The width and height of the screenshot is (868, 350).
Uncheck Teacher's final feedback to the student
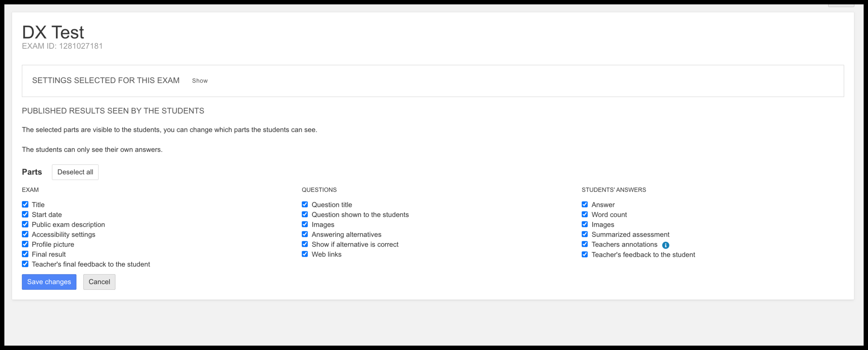tap(25, 264)
